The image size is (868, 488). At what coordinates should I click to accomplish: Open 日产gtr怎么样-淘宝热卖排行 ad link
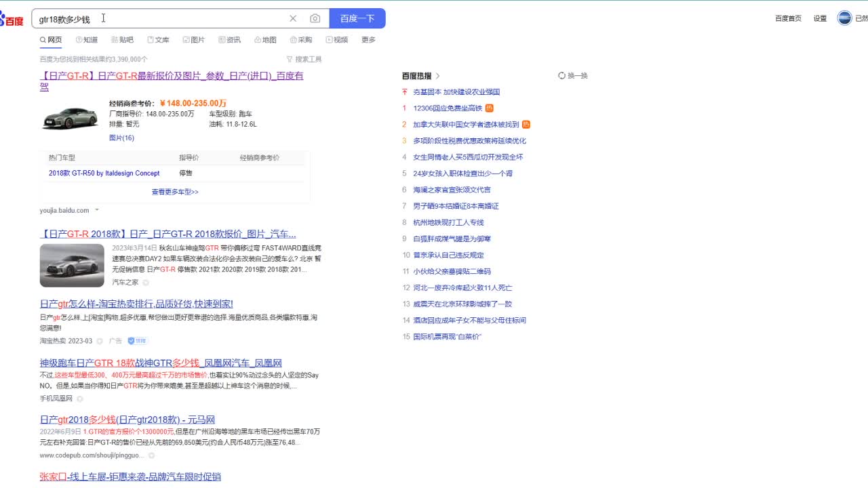pos(136,304)
